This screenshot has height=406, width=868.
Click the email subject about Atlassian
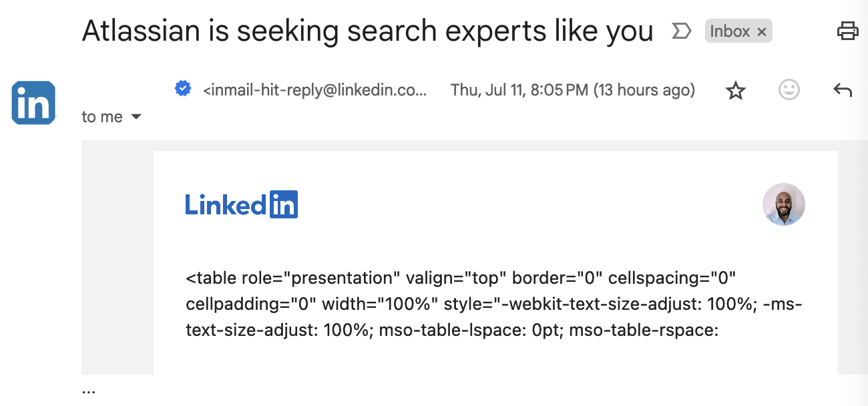367,31
